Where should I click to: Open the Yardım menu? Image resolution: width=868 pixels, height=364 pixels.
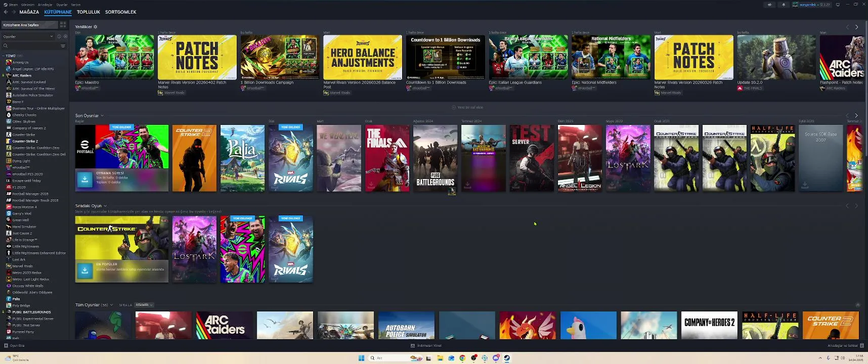75,5
